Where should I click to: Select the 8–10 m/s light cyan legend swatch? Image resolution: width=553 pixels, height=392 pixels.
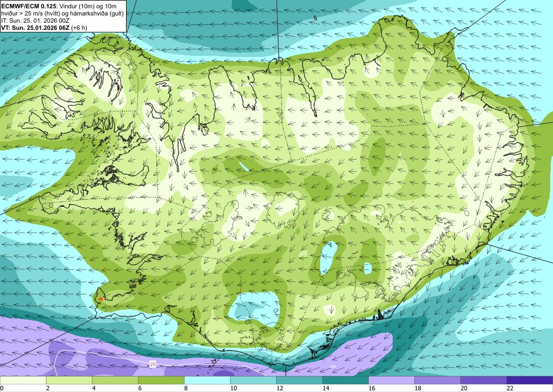[207, 380]
